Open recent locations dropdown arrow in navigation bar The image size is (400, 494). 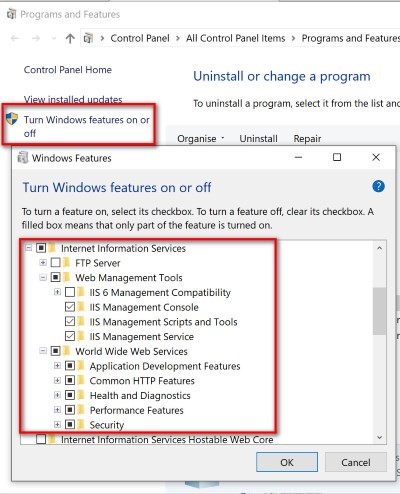pyautogui.click(x=54, y=39)
